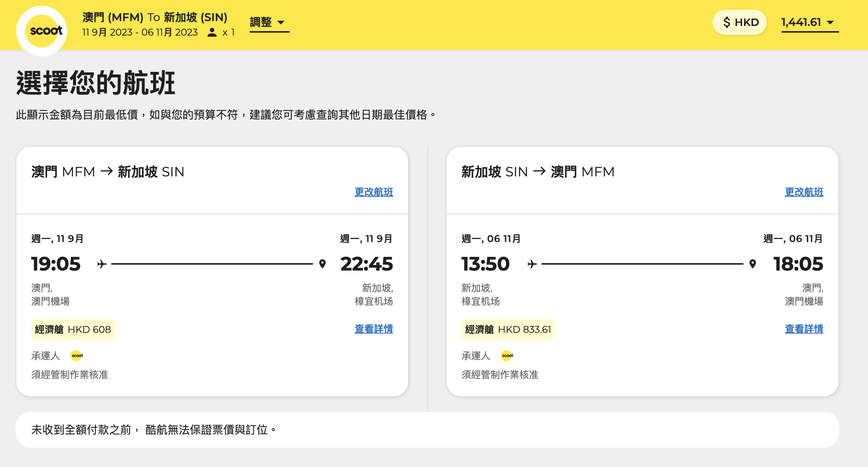Click 更改航班 for Macau to Singapore flight
Screen dimensions: 868x467
(374, 192)
